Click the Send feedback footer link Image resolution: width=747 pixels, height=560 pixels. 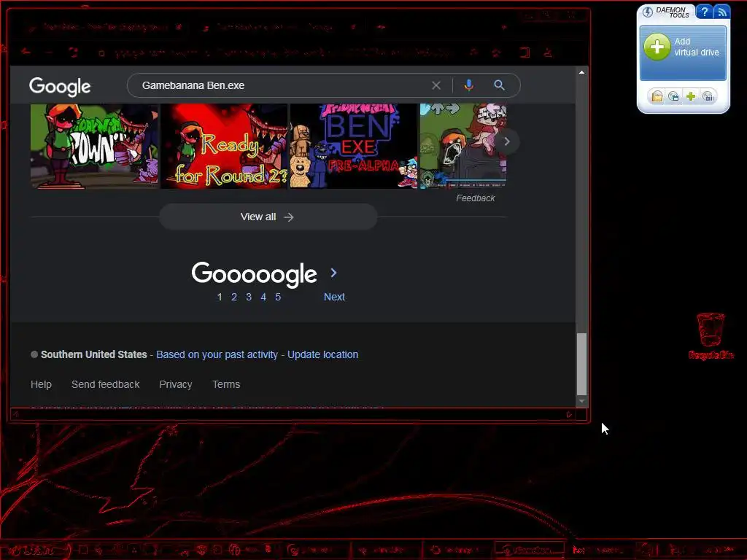coord(105,384)
